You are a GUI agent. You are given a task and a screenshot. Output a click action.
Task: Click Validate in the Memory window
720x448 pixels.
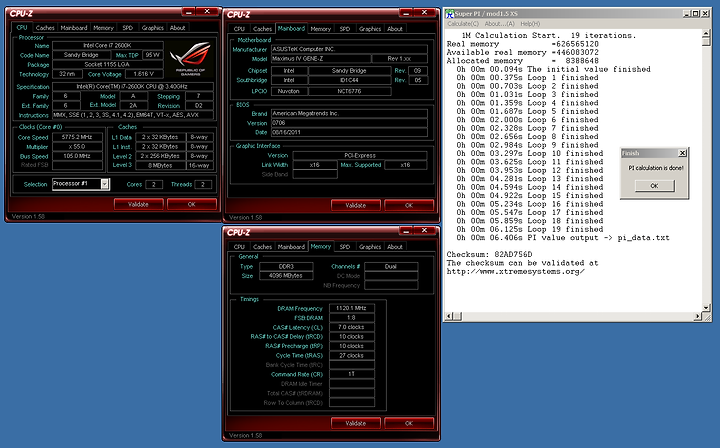pos(355,423)
